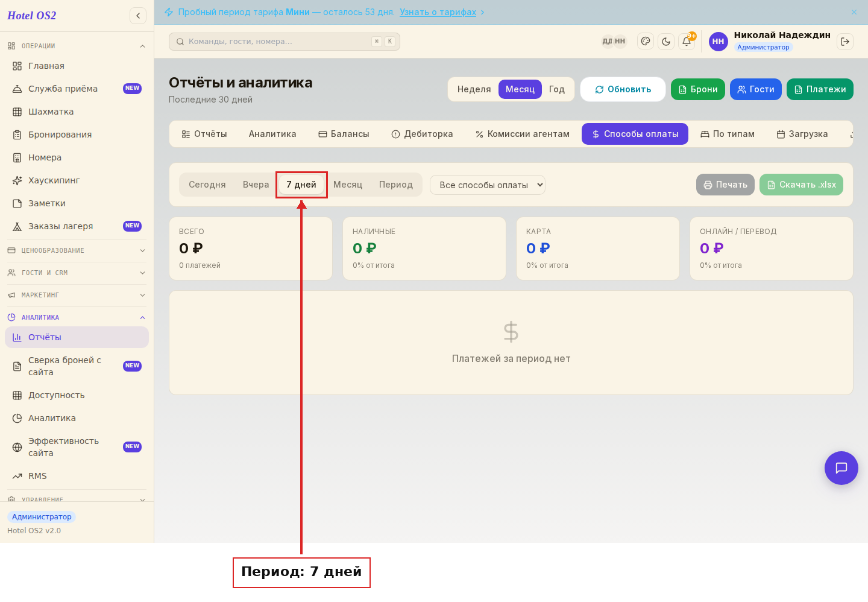This screenshot has height=602, width=868.
Task: Dismiss the trial period banner
Action: tap(854, 12)
